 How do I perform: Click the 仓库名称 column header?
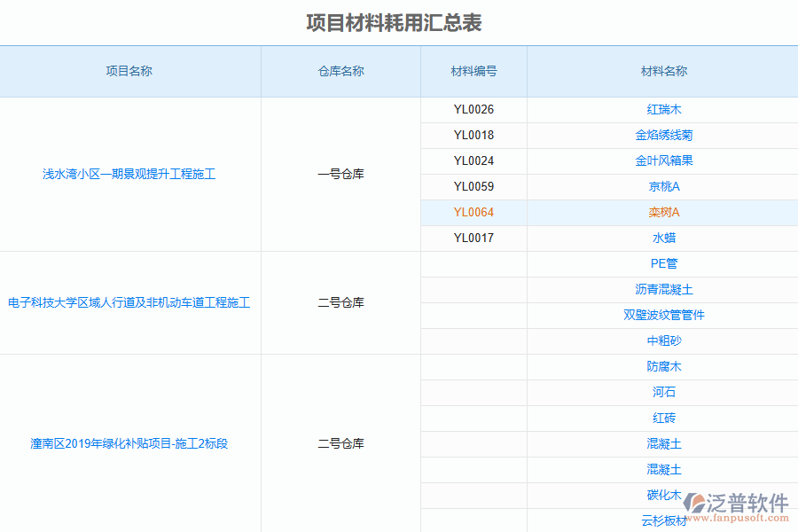click(x=340, y=72)
